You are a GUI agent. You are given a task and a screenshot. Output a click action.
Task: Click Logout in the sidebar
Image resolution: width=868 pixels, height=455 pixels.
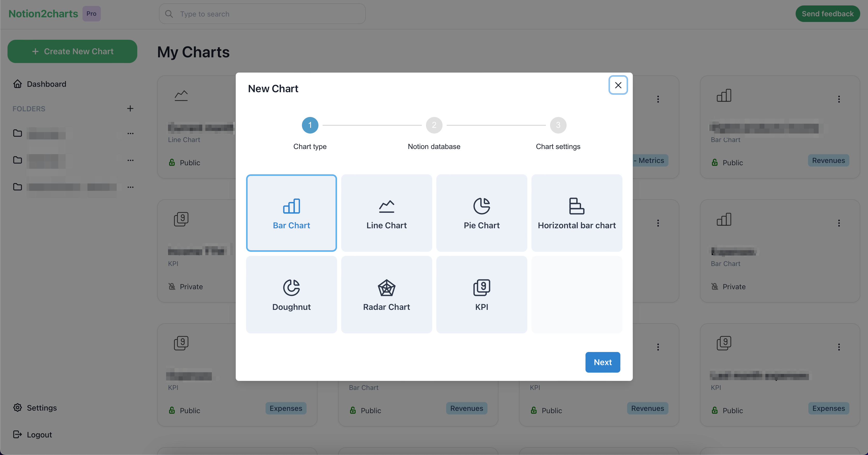pyautogui.click(x=32, y=435)
